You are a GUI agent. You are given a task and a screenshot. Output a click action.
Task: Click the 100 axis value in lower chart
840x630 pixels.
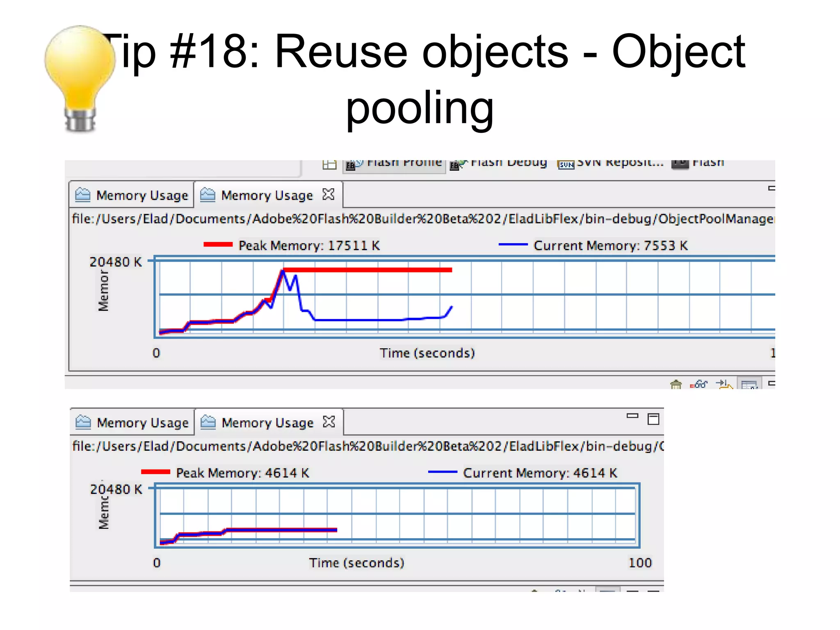[640, 562]
